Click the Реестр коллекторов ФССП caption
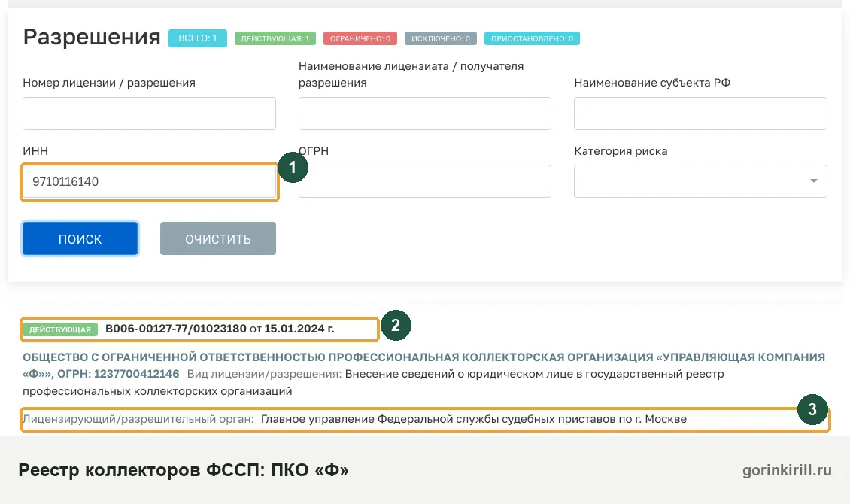 (184, 470)
